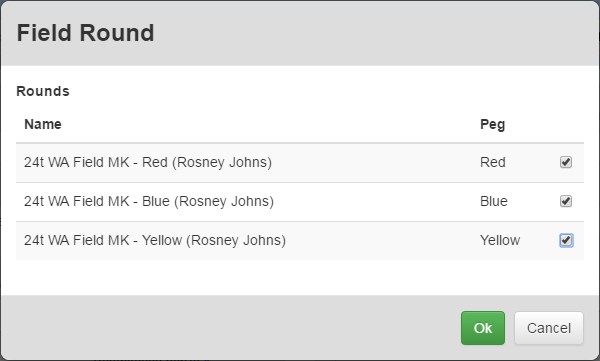The width and height of the screenshot is (600, 361).
Task: Select the 24t WA Field MK - Blue row
Action: tap(300, 201)
